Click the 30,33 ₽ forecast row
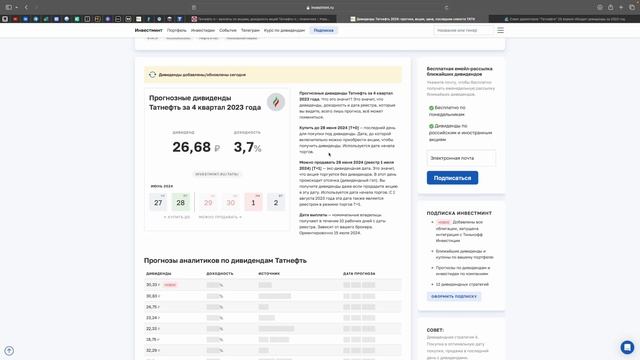640x360 pixels. 273,284
